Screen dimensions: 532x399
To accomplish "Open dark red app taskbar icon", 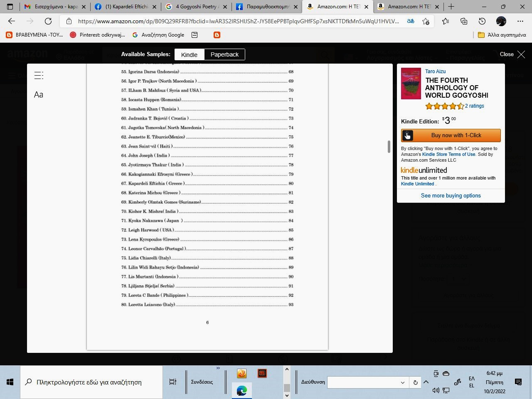I will point(262,374).
